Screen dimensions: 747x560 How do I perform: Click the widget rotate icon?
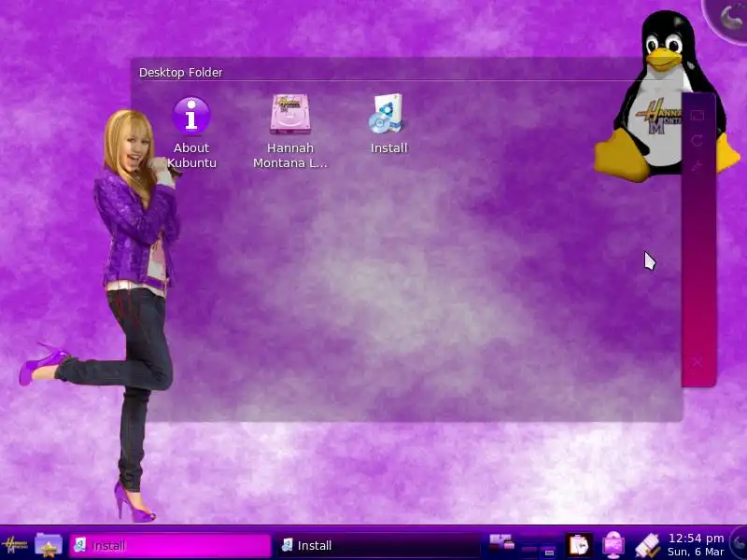[698, 141]
